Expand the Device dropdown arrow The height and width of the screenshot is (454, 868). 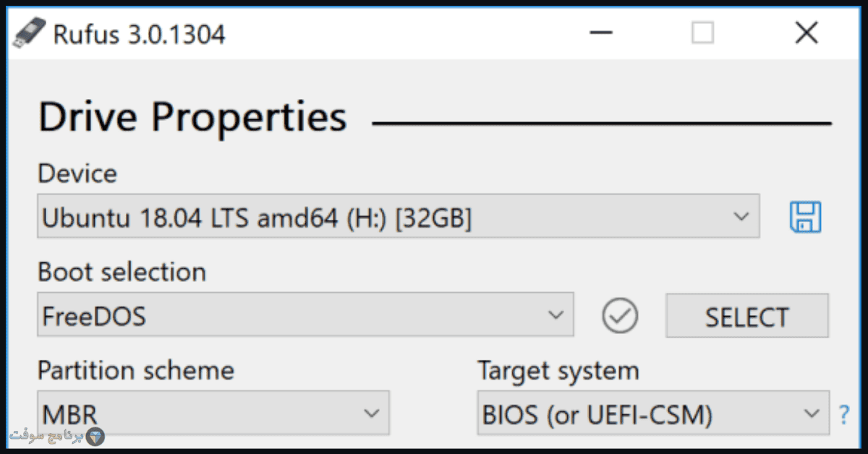[741, 216]
